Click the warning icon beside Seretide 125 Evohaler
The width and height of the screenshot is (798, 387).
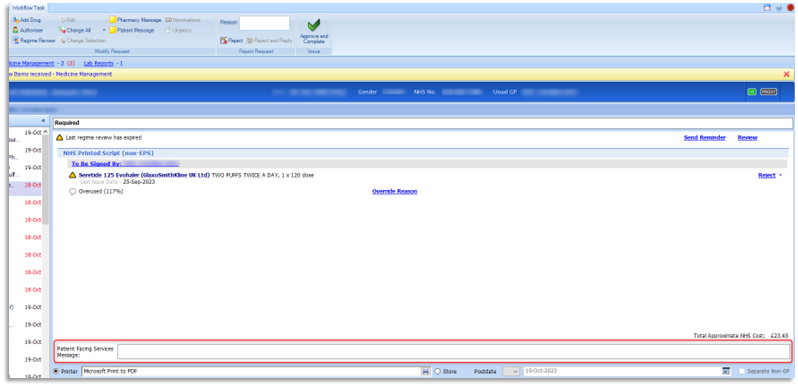click(x=73, y=175)
